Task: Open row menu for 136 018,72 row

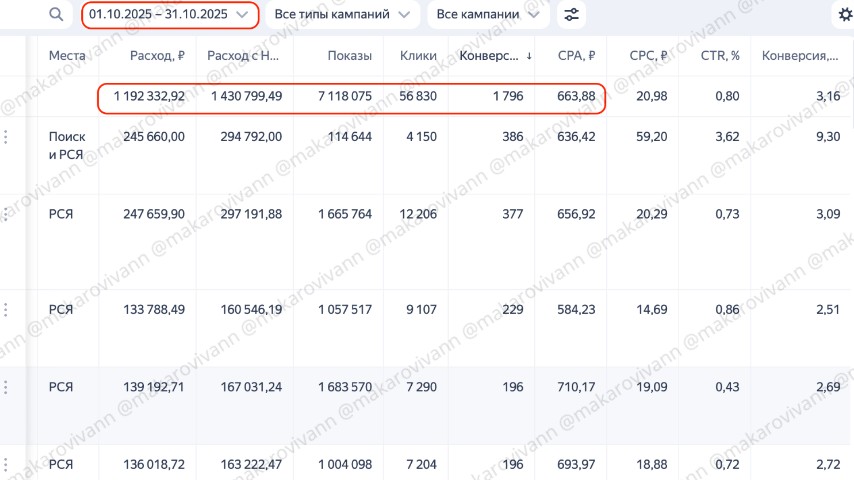Action: 8,465
